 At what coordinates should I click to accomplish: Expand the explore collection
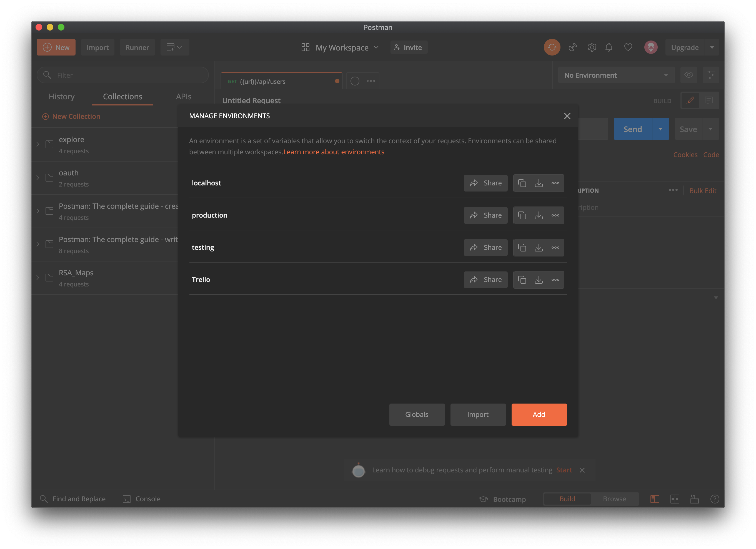38,144
